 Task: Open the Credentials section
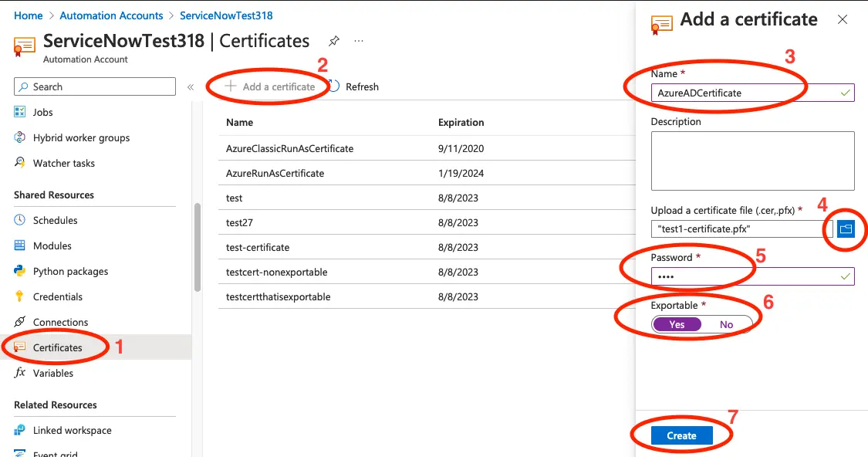(x=59, y=296)
